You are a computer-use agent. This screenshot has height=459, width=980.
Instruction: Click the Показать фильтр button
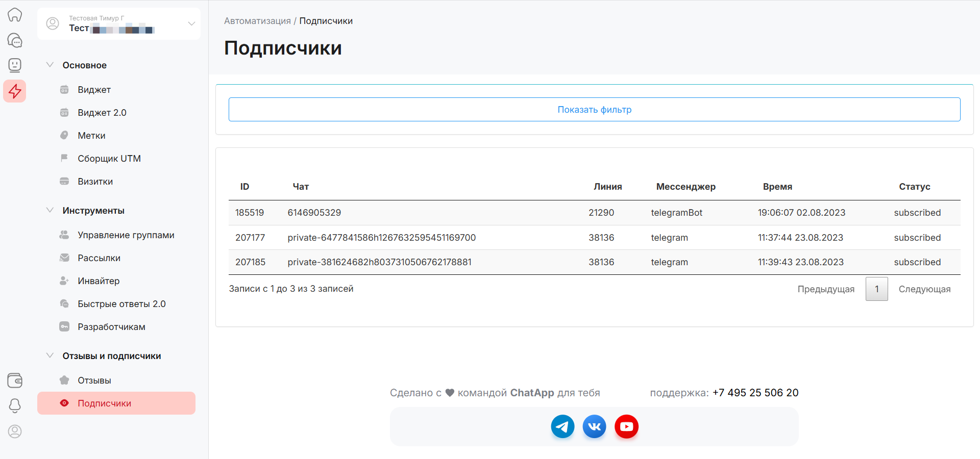(x=594, y=110)
